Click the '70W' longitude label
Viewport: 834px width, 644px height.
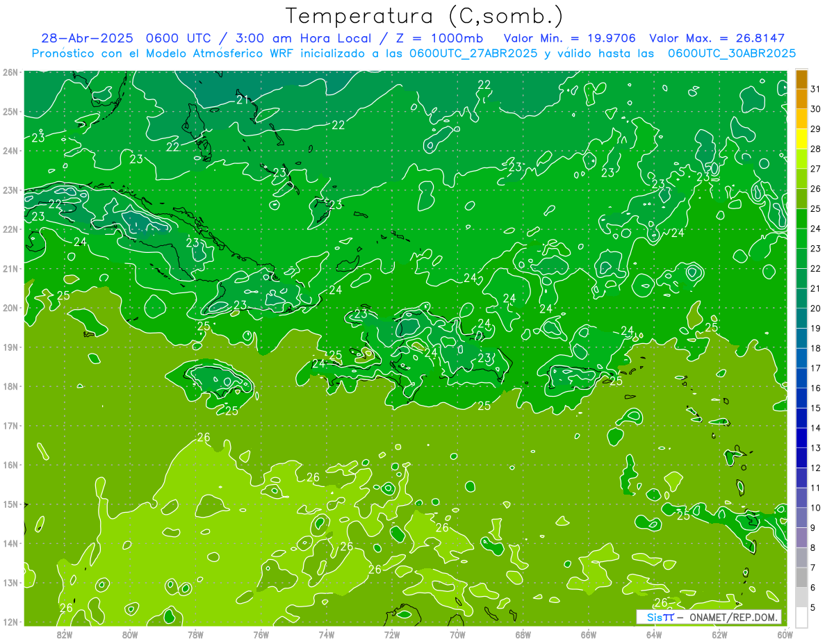[457, 634]
